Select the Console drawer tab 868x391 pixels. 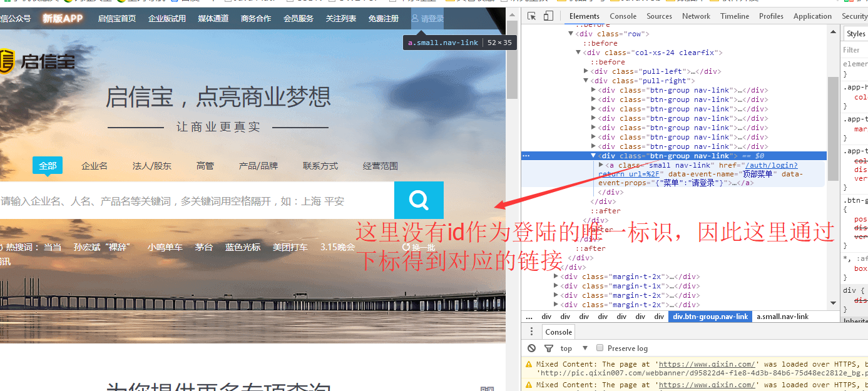(x=559, y=332)
